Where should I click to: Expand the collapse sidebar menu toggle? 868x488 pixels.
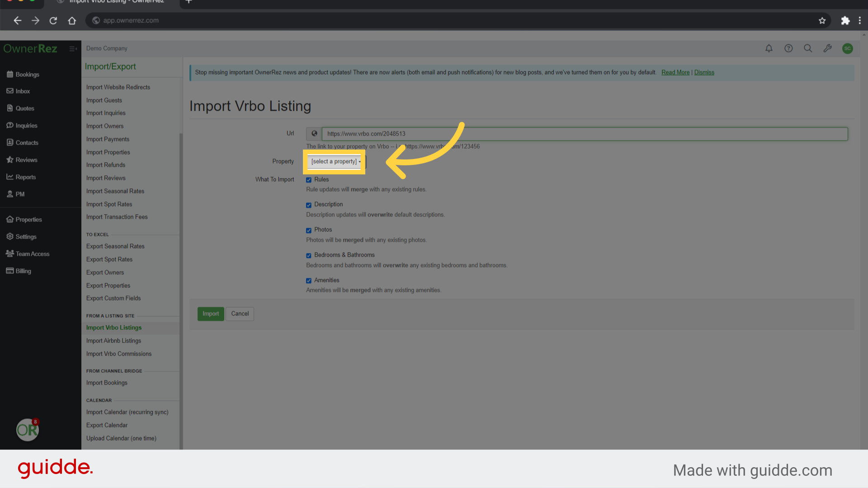click(73, 49)
